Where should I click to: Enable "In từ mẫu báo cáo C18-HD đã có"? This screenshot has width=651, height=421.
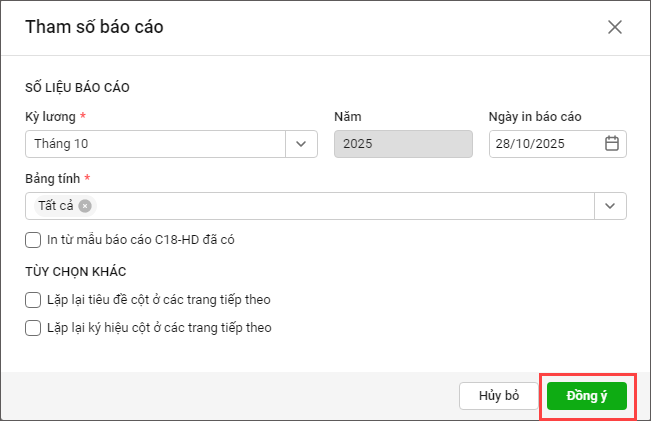tap(33, 239)
